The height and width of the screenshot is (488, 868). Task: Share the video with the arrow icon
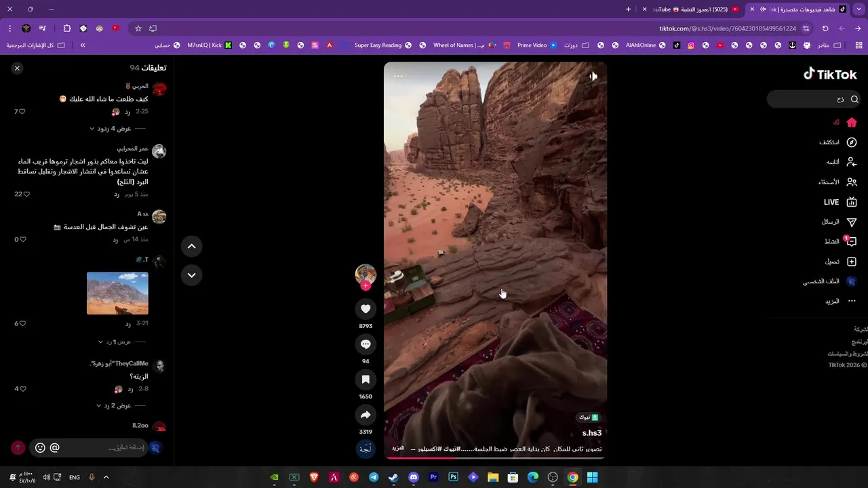366,415
